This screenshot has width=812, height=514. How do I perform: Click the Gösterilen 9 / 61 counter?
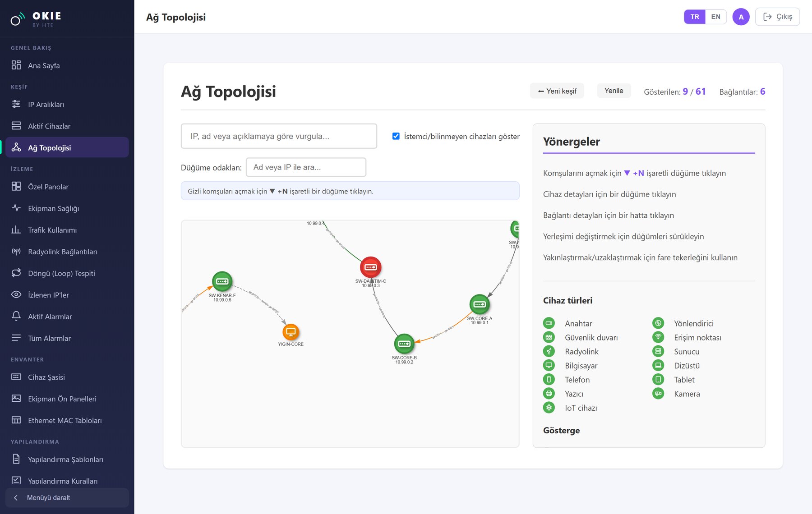point(675,92)
